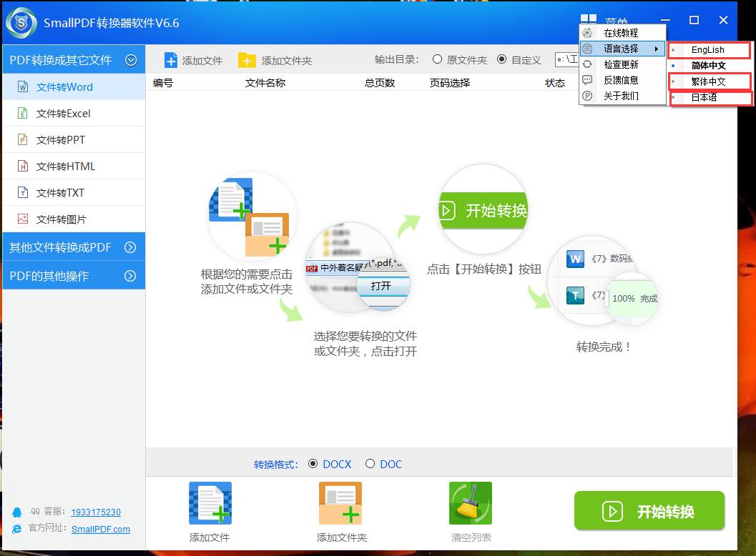The height and width of the screenshot is (556, 756).
Task: Select 文件转图片 in the sidebar
Action: click(x=74, y=219)
